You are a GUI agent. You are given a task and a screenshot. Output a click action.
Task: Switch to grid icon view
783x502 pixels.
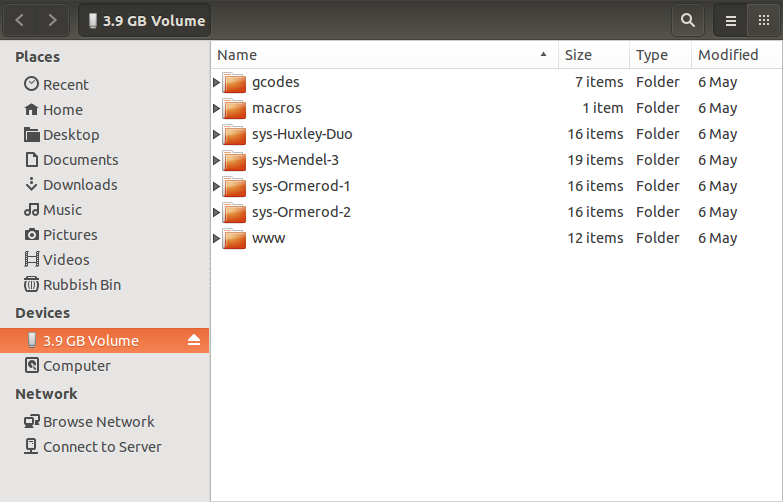[764, 20]
